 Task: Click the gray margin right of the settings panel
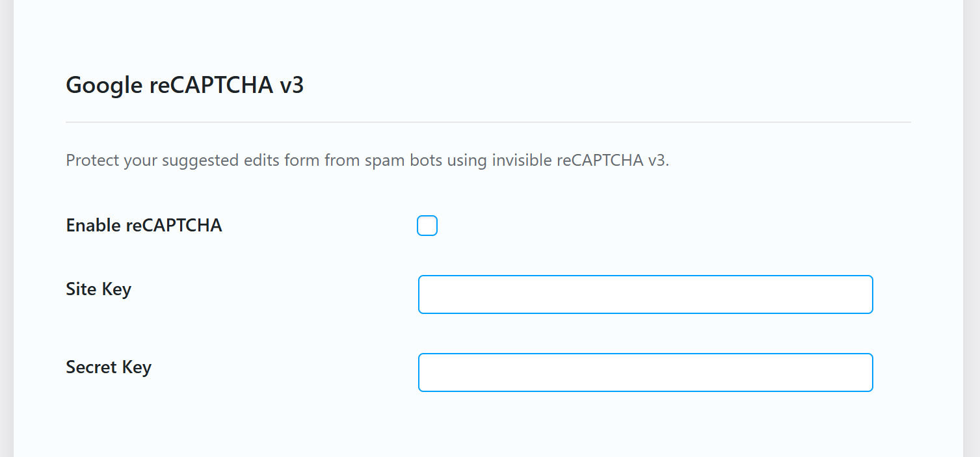pyautogui.click(x=972, y=228)
